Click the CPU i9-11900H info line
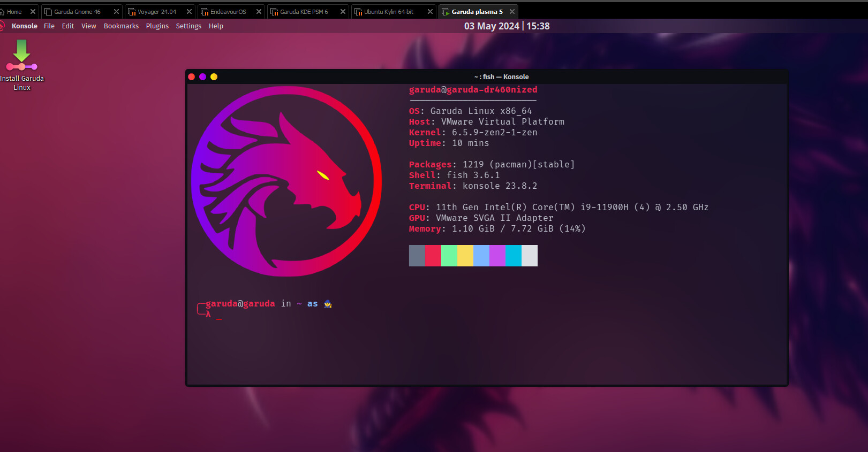The height and width of the screenshot is (452, 868). pyautogui.click(x=558, y=208)
